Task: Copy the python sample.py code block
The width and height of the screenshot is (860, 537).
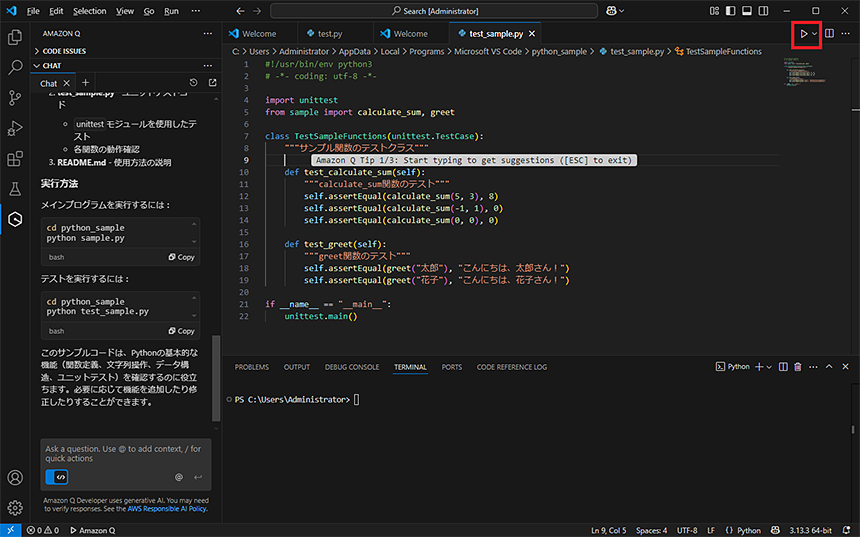Action: [182, 257]
